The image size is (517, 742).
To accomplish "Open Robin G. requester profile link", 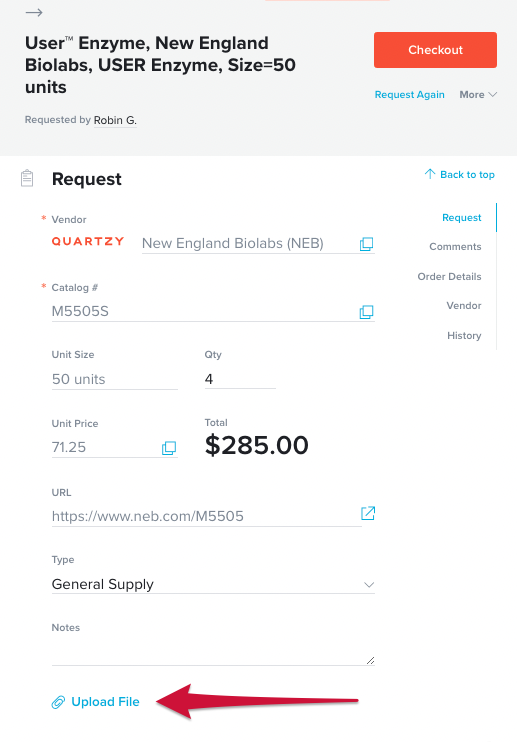I will [x=115, y=120].
